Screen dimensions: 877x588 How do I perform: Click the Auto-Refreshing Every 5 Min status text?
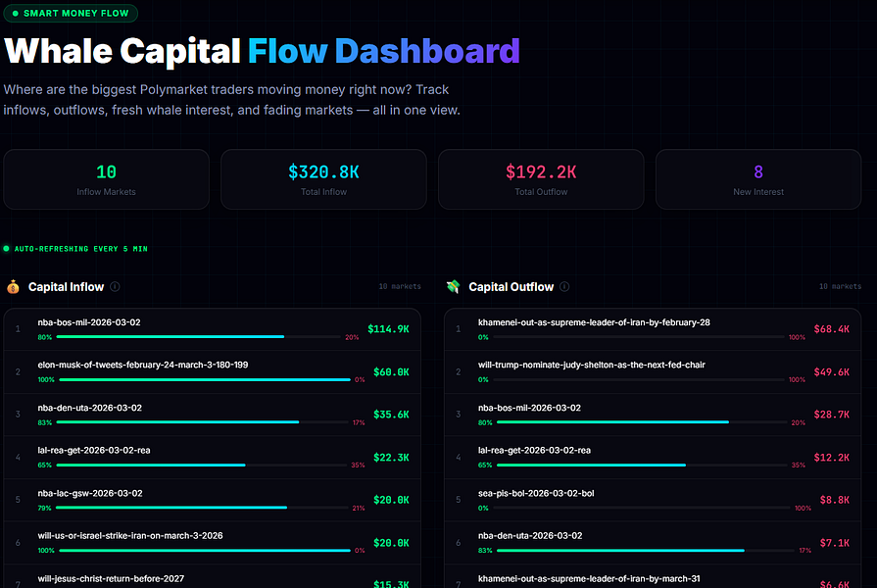coord(81,249)
